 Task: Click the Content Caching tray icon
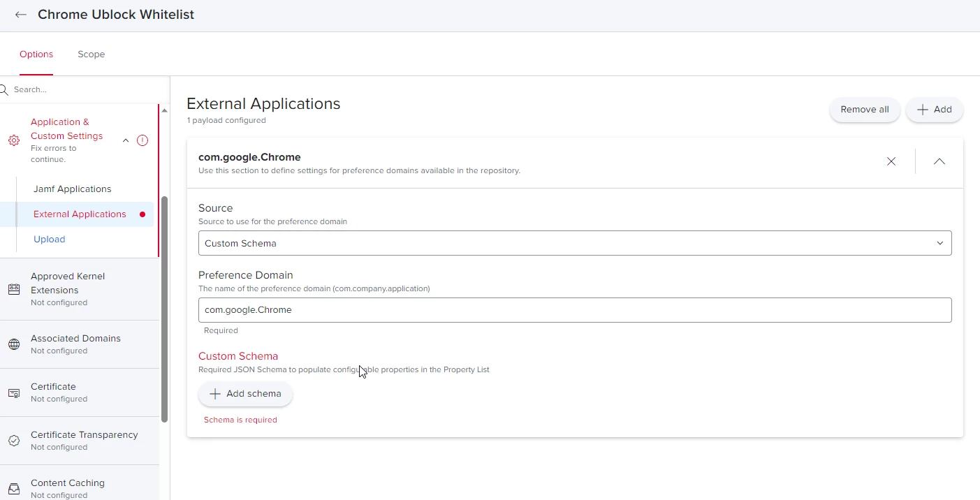[14, 489]
